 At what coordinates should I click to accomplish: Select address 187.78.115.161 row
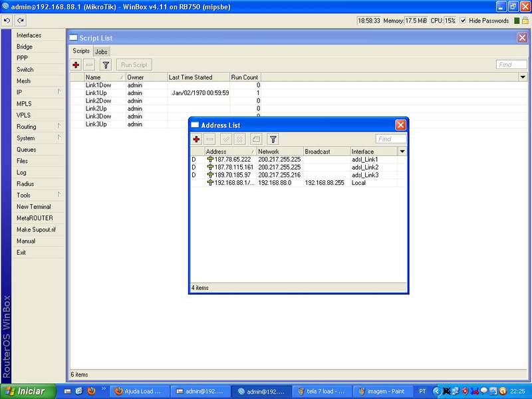[x=299, y=167]
